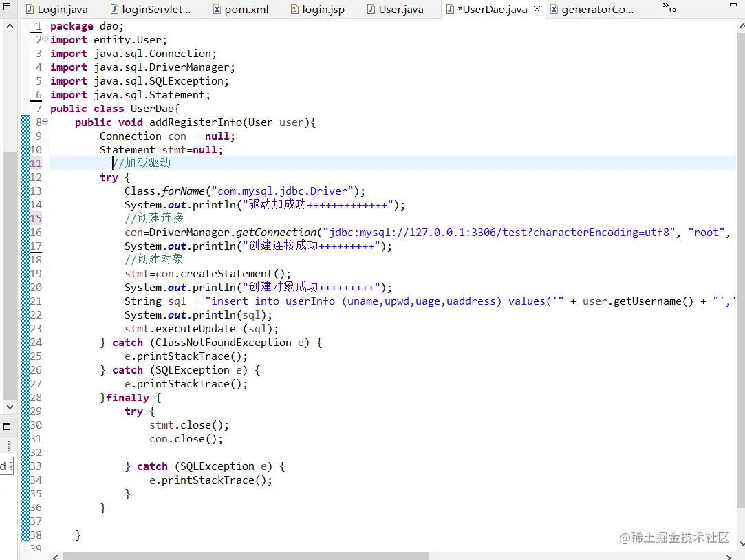Click 'stmt.executeUpdate (sql);' line
The image size is (745, 560).
coord(202,329)
